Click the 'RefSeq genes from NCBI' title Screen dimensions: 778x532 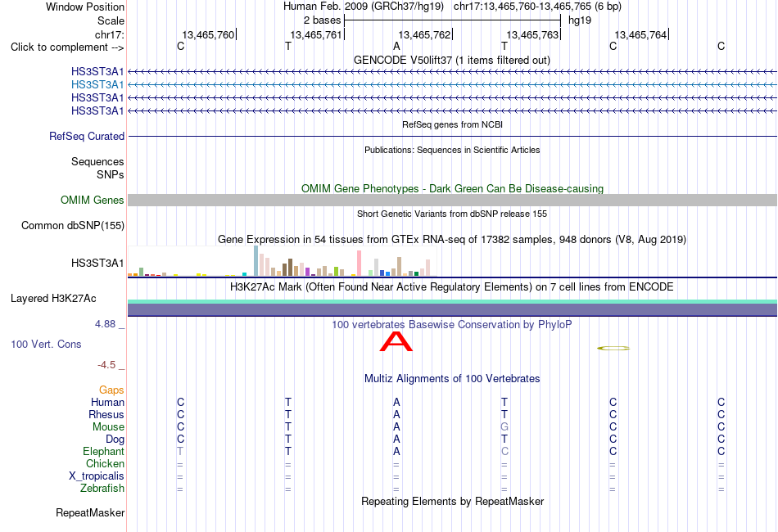(452, 124)
